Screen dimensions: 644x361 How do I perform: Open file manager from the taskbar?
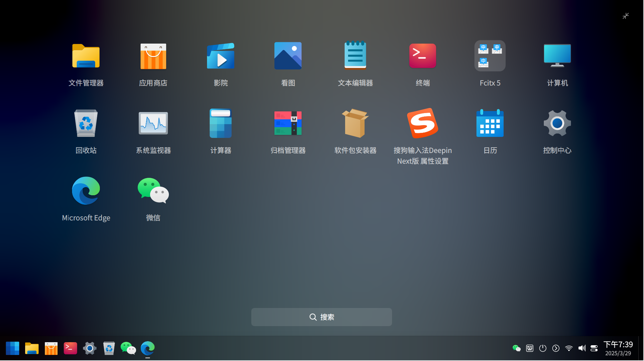pos(32,349)
